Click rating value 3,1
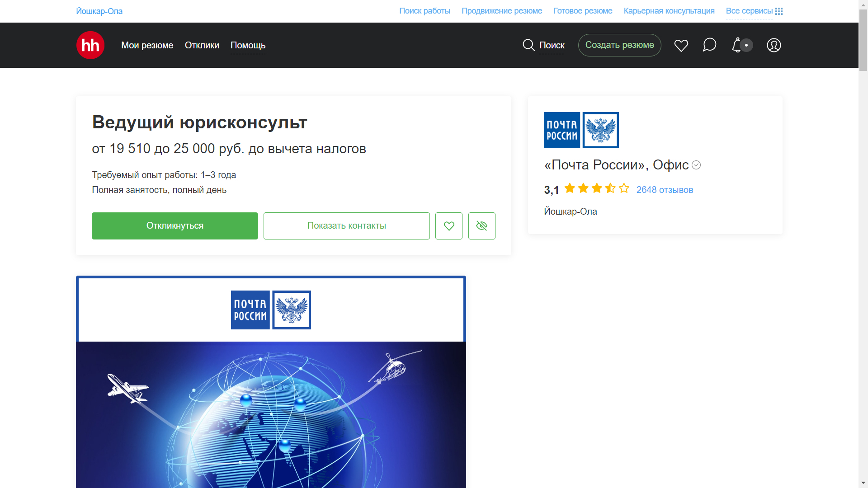 click(x=551, y=190)
